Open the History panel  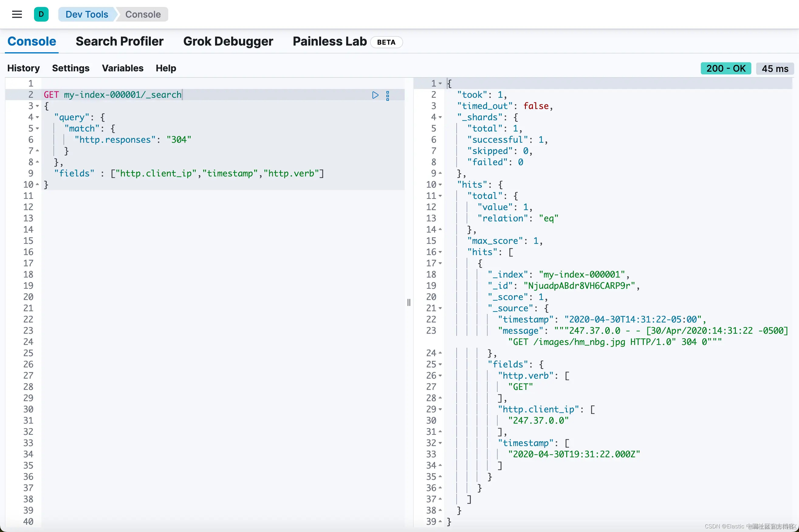23,68
